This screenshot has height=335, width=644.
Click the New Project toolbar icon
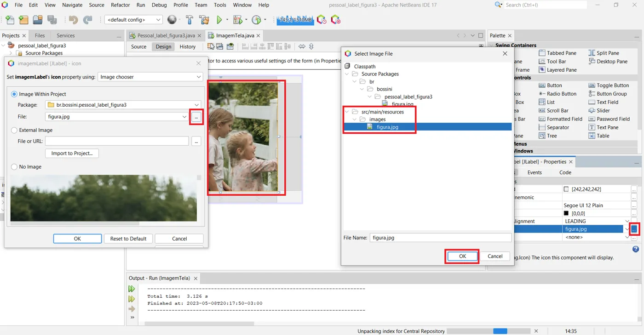(23, 20)
